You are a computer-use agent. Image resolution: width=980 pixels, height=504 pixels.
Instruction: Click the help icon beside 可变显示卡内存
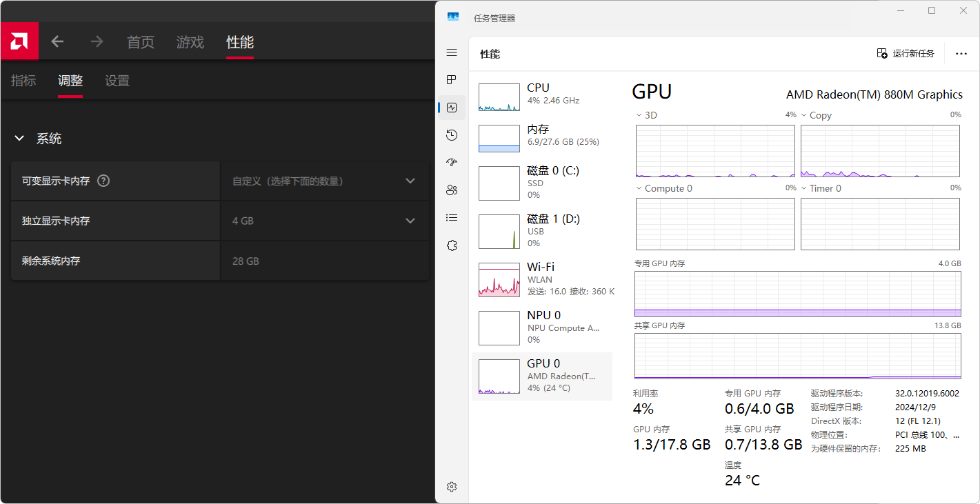[x=103, y=181]
